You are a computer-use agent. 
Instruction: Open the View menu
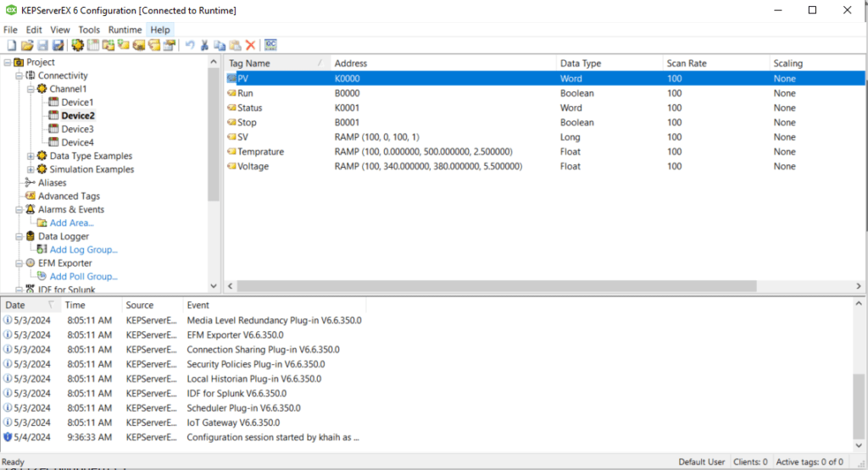[x=60, y=30]
